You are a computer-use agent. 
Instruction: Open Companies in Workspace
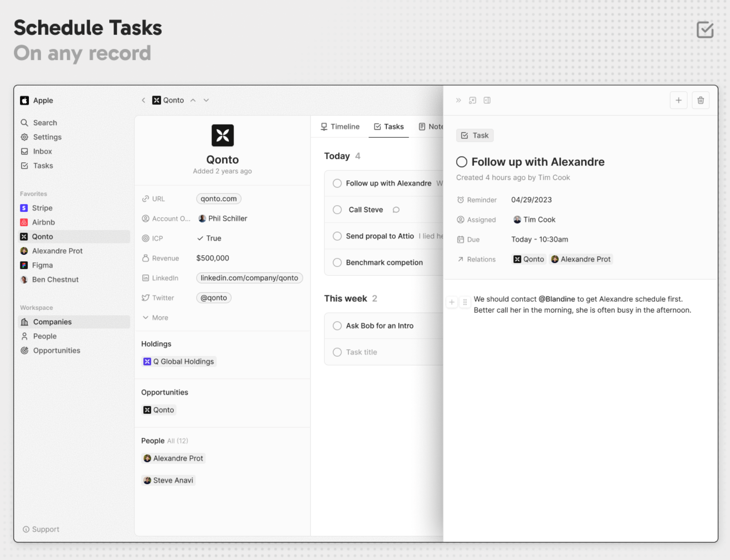pos(74,322)
